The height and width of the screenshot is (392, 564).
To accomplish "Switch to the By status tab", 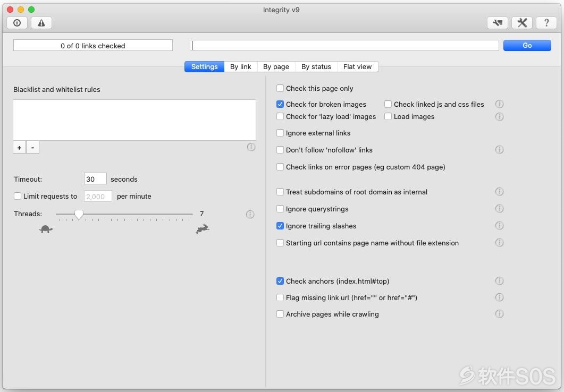I will (x=316, y=66).
